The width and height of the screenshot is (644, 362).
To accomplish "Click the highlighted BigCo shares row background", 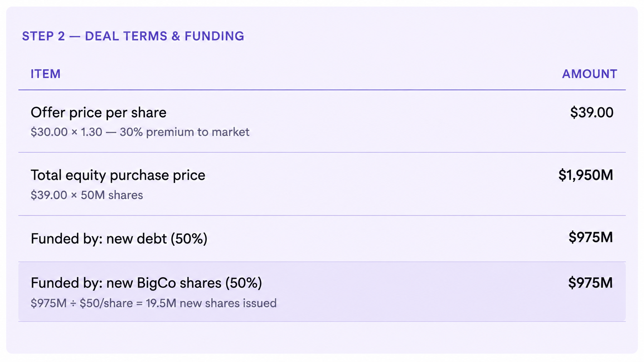I will coord(322,292).
